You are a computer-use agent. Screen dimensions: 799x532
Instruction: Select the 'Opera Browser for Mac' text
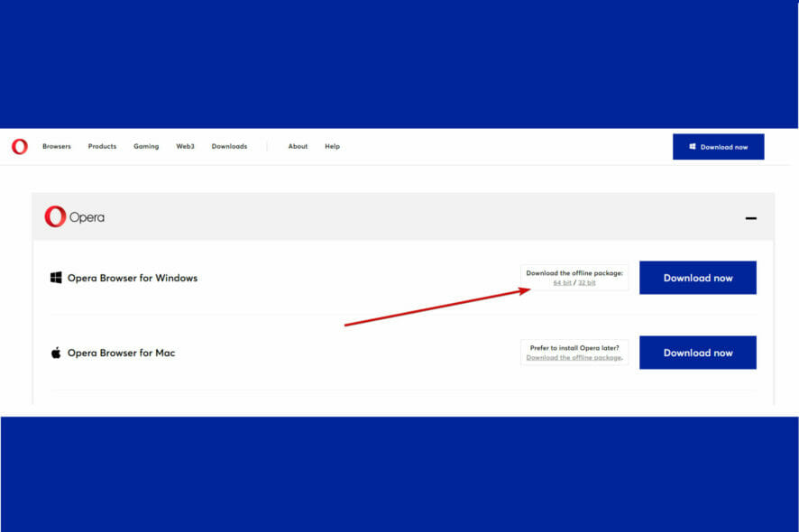coord(121,353)
